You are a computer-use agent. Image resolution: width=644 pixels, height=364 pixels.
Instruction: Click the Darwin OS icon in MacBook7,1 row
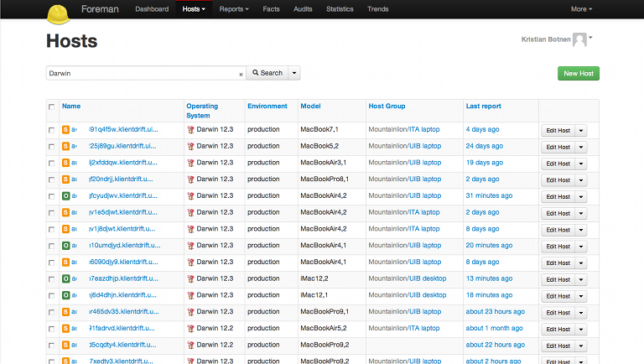[x=190, y=130]
